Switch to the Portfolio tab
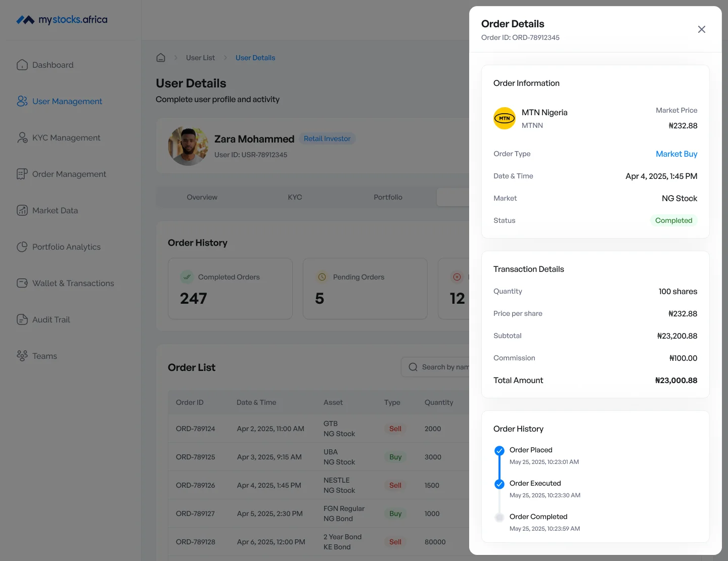Viewport: 728px width, 561px height. click(388, 197)
